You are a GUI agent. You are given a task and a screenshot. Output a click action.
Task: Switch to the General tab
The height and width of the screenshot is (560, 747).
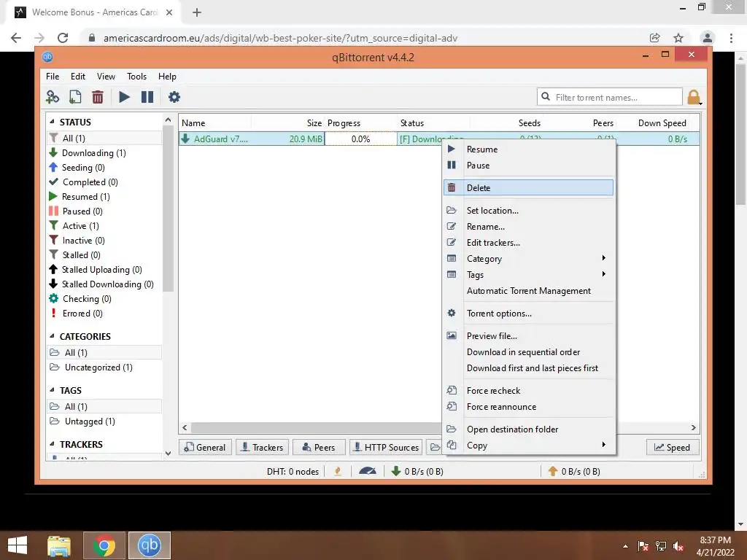pos(205,447)
